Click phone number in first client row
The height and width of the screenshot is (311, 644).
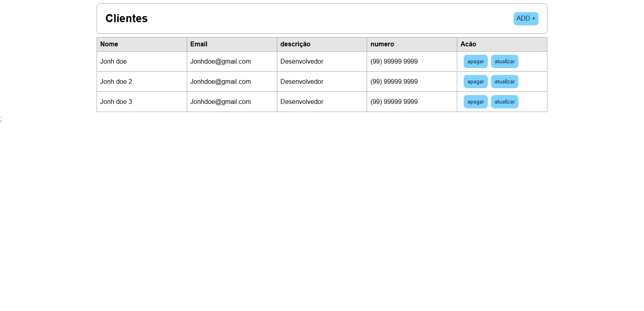(x=394, y=62)
